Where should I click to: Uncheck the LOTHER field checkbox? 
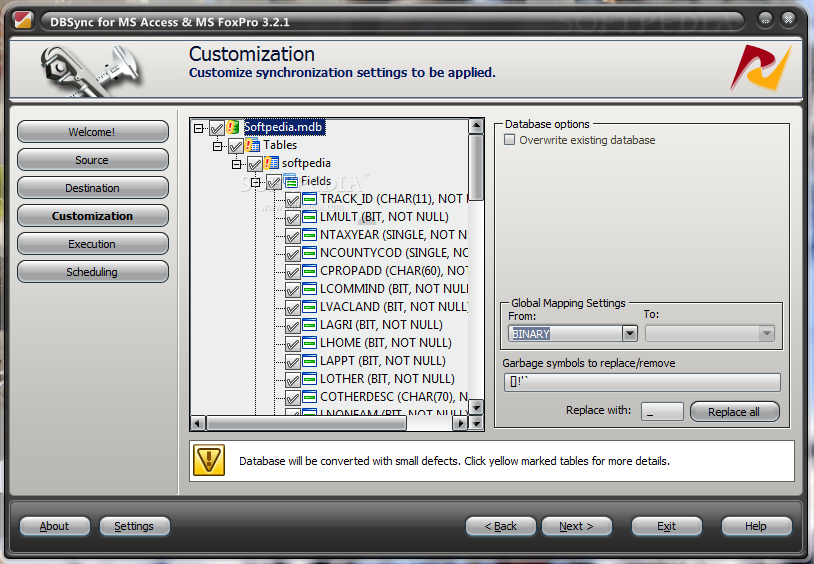pyautogui.click(x=293, y=380)
